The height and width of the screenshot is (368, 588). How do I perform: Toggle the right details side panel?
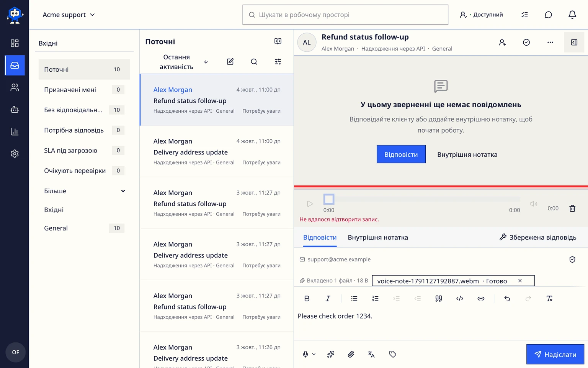point(574,43)
